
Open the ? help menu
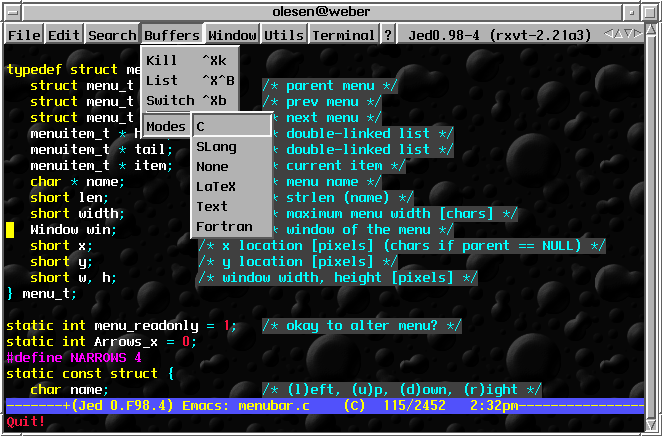click(x=388, y=35)
